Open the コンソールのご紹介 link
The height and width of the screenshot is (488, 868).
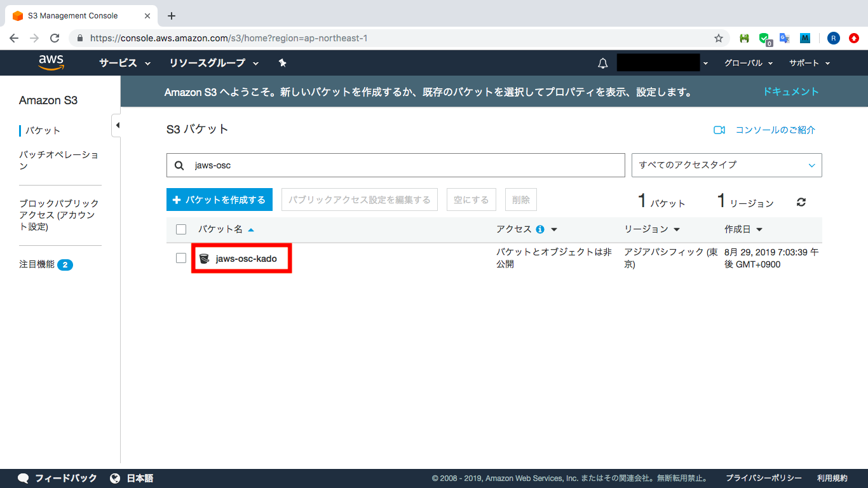pos(775,130)
